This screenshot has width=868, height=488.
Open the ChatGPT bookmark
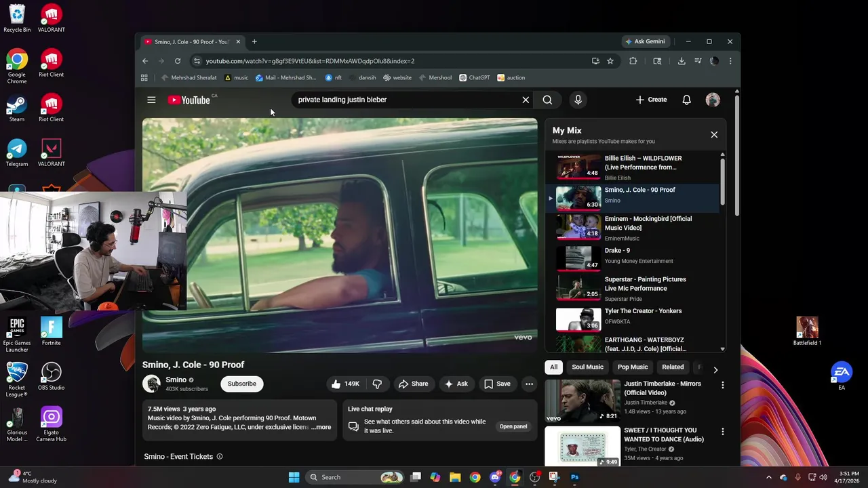475,78
